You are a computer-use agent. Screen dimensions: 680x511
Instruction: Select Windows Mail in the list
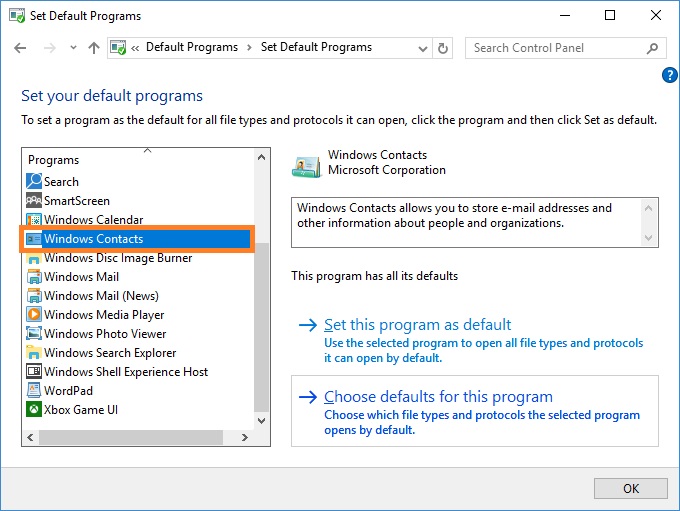click(x=82, y=277)
